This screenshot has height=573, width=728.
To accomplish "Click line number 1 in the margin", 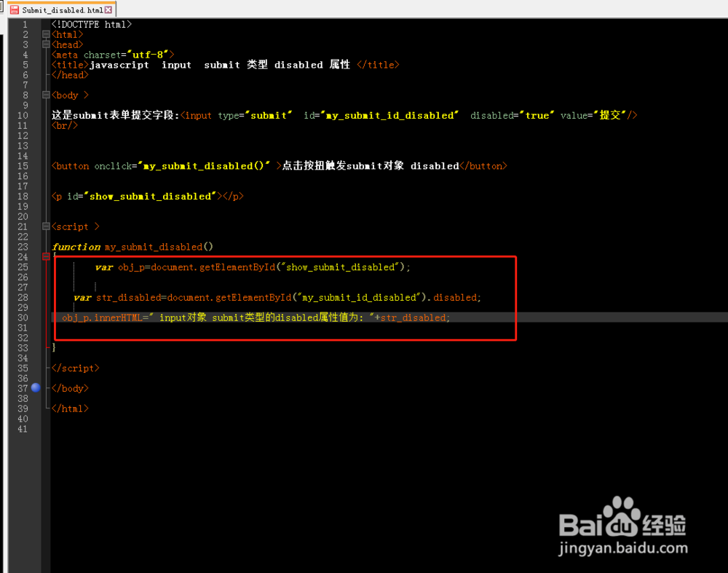I will pyautogui.click(x=25, y=25).
